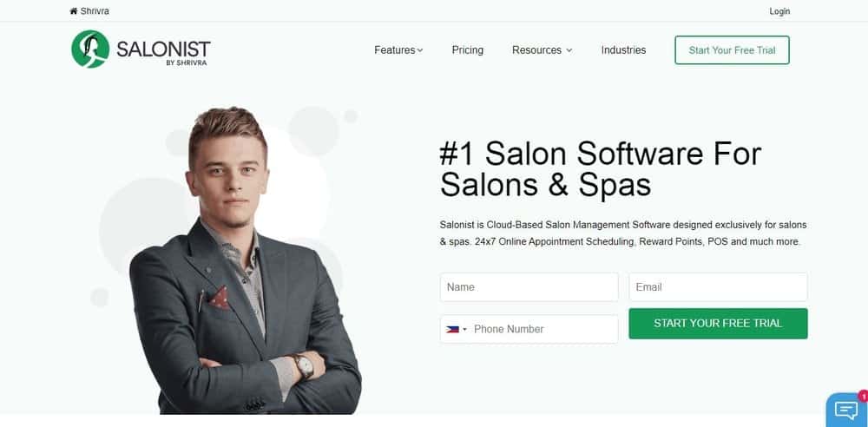The height and width of the screenshot is (427, 868).
Task: Follow the Shrivra link at top left
Action: point(95,11)
